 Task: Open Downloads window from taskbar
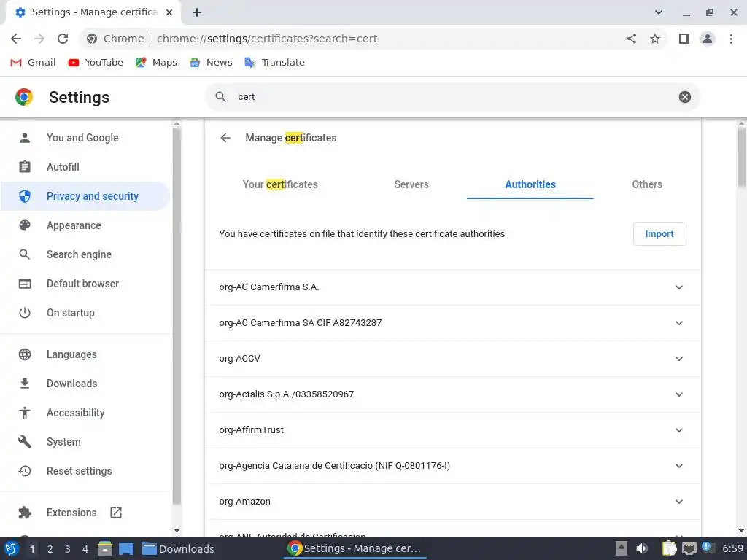(x=179, y=549)
